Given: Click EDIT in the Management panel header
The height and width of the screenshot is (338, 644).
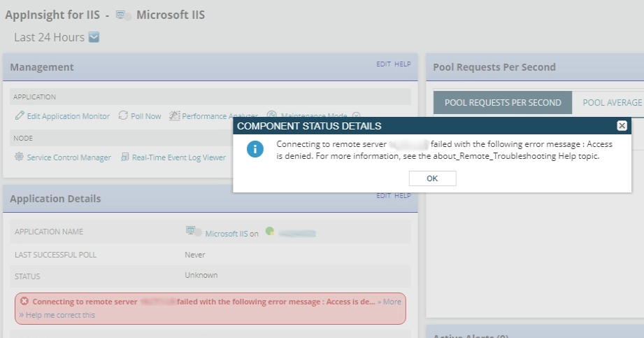Looking at the screenshot, I should point(384,64).
